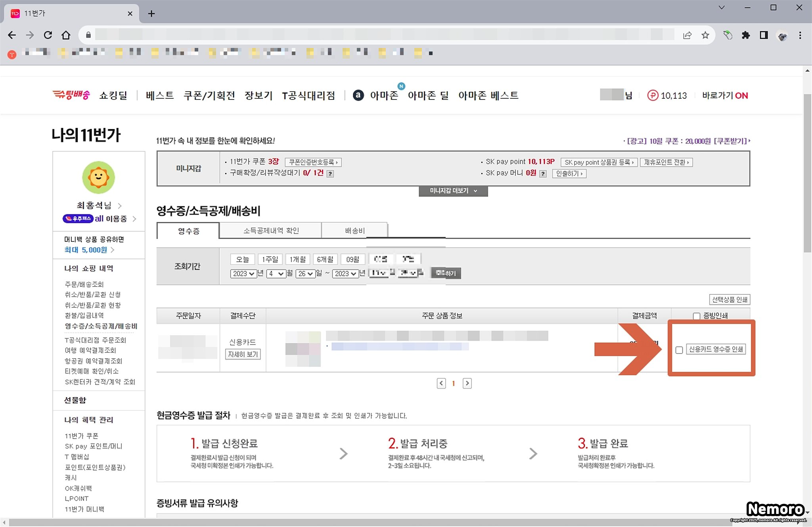Click the sunflower profile avatar icon
Image resolution: width=812 pixels, height=527 pixels.
(x=98, y=177)
